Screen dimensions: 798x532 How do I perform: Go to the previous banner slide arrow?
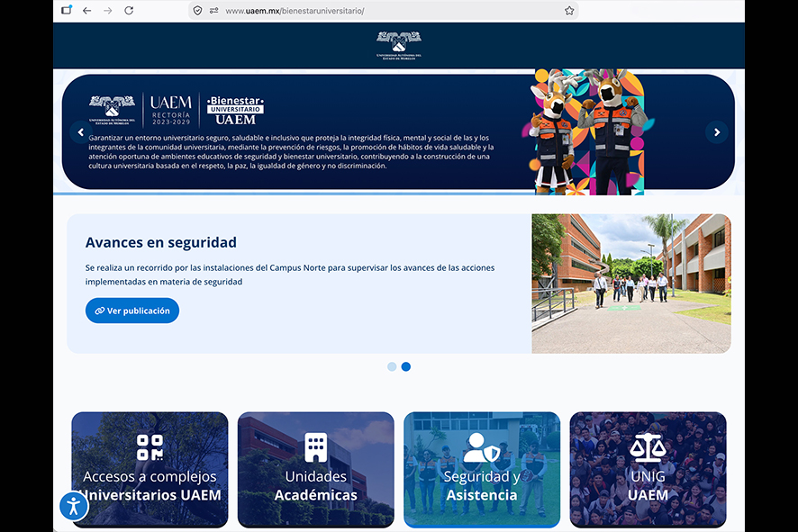[x=81, y=132]
